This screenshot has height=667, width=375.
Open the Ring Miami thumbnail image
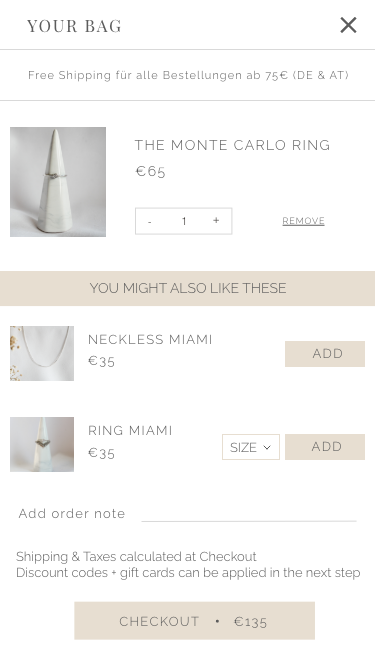click(x=42, y=445)
